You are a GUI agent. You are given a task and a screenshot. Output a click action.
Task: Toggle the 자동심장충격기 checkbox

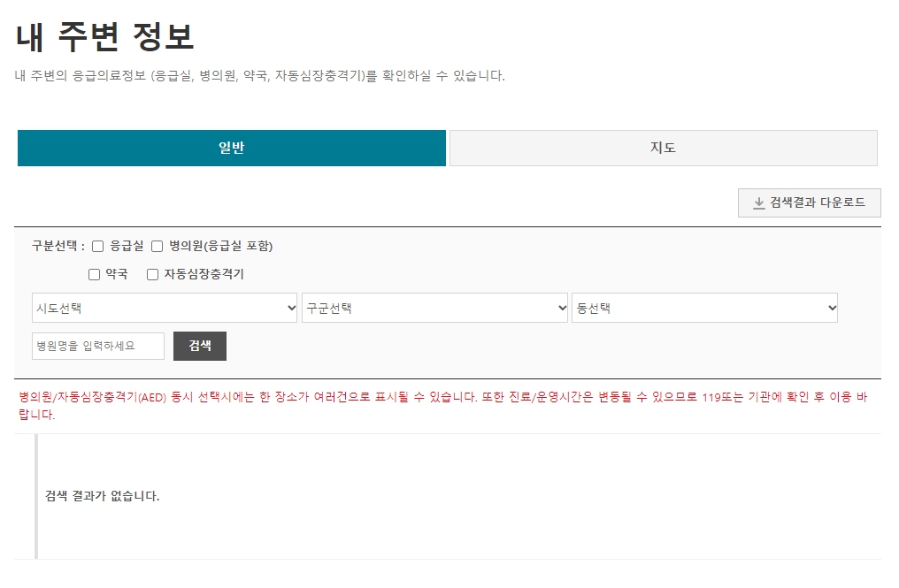pos(151,274)
